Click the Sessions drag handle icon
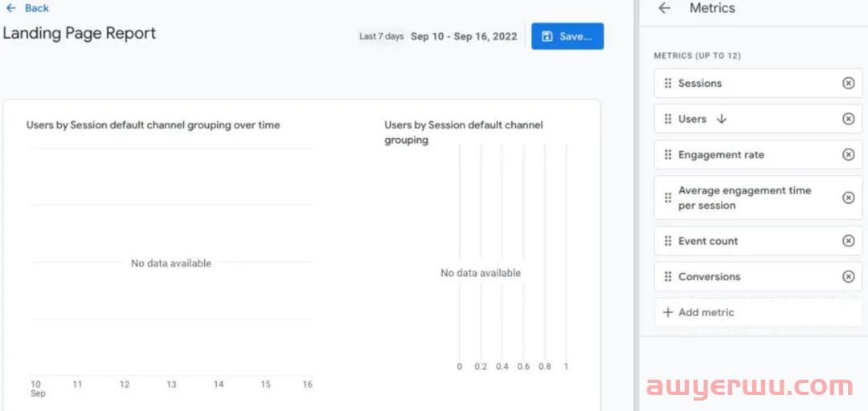Screen dimensions: 868x411 click(668, 83)
